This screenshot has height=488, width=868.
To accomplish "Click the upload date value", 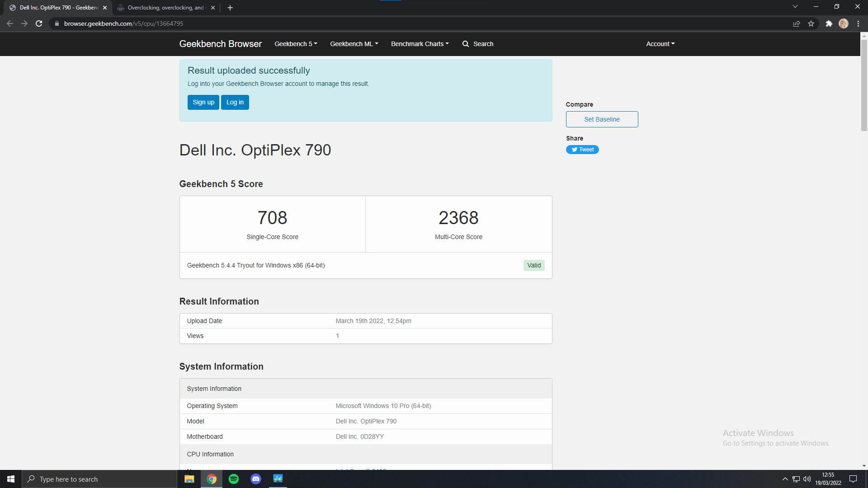I will coord(373,321).
